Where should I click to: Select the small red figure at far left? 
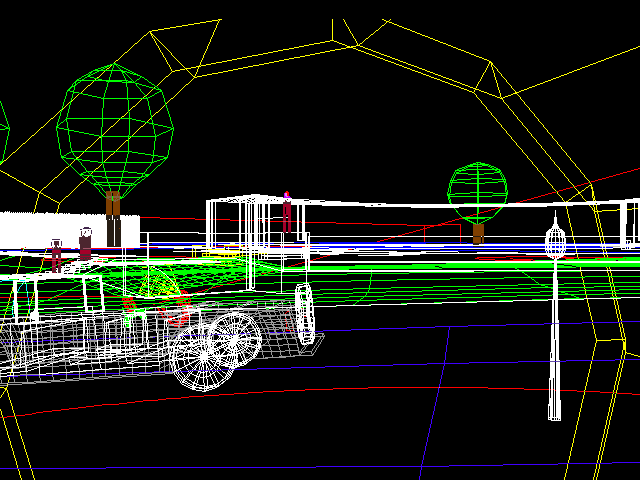56,254
